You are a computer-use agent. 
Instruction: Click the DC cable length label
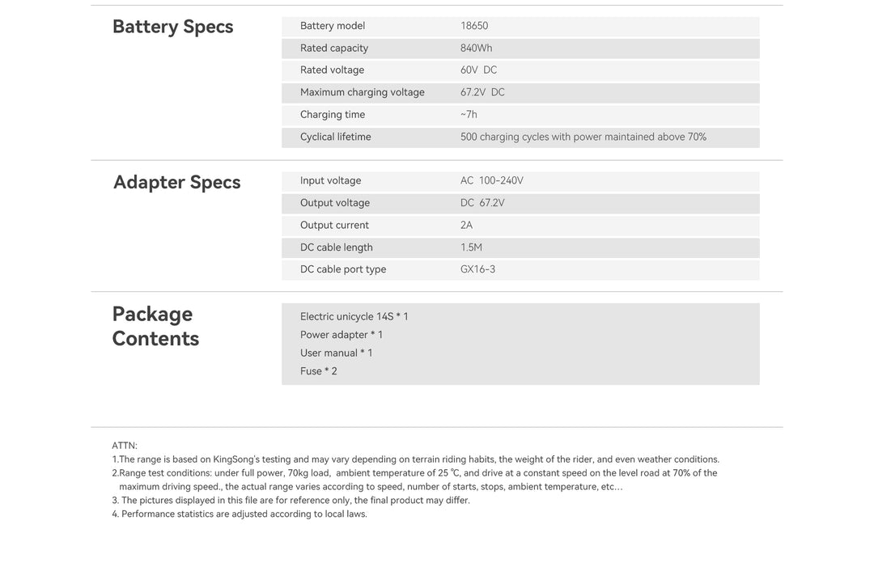336,247
